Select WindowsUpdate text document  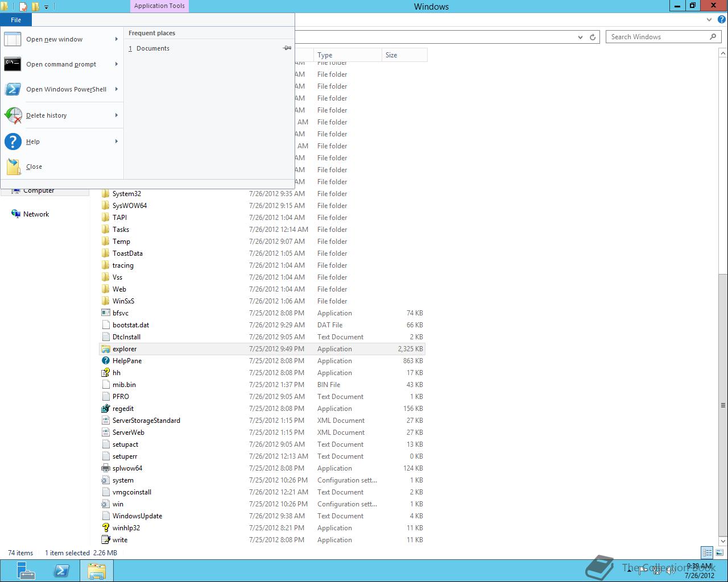[137, 516]
